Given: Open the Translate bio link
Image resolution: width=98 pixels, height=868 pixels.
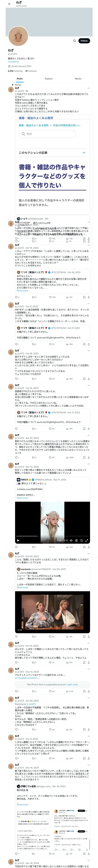Looking at the screenshot, I should tap(14, 62).
